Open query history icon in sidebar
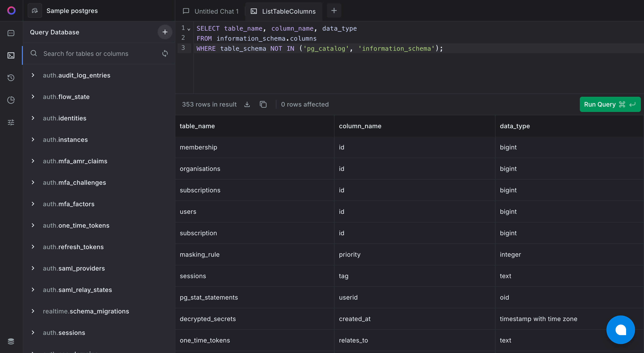Viewport: 644px width, 353px height. (x=11, y=78)
